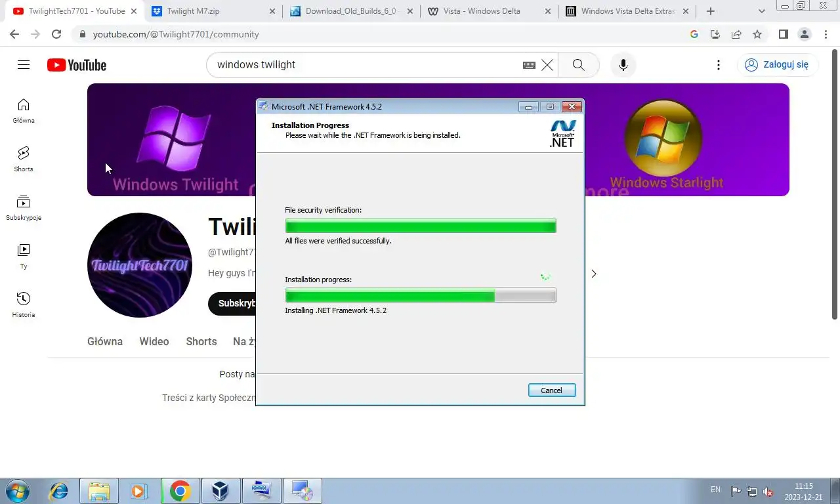840x504 pixels.
Task: Open the YouTube hamburger guide menu
Action: click(24, 64)
